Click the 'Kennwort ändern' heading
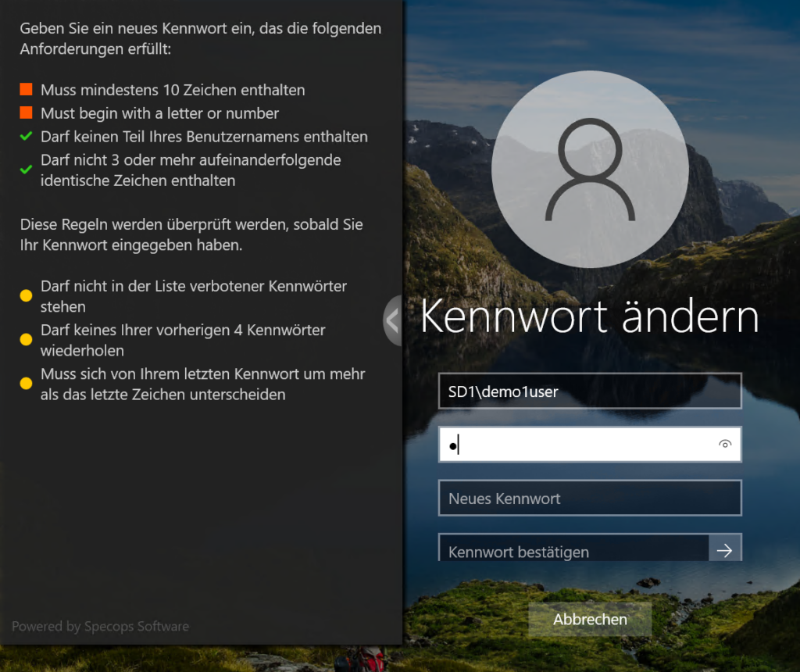This screenshot has width=800, height=672. tap(590, 317)
